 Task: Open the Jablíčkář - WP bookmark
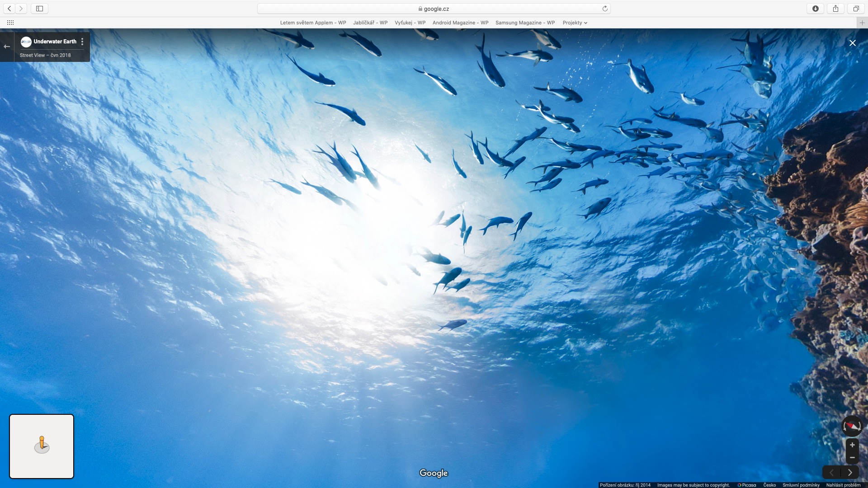click(370, 23)
